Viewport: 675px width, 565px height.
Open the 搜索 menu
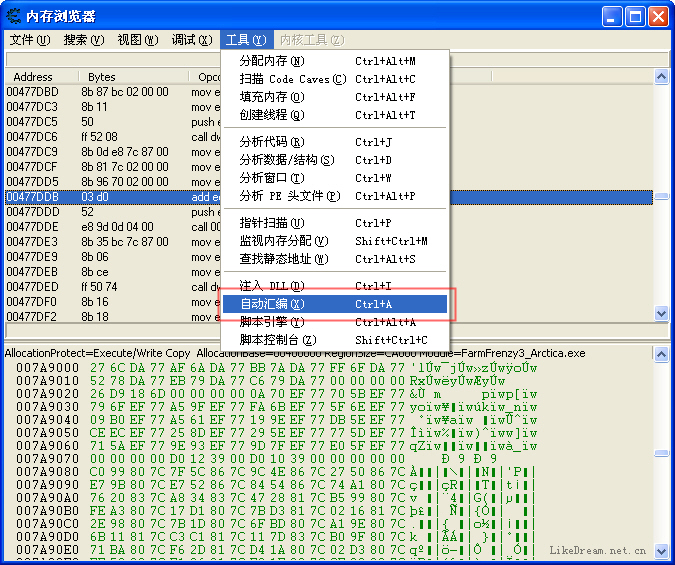click(84, 40)
